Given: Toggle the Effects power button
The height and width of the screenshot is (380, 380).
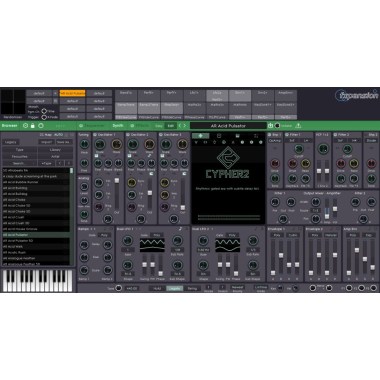Looking at the screenshot, I should point(132,126).
